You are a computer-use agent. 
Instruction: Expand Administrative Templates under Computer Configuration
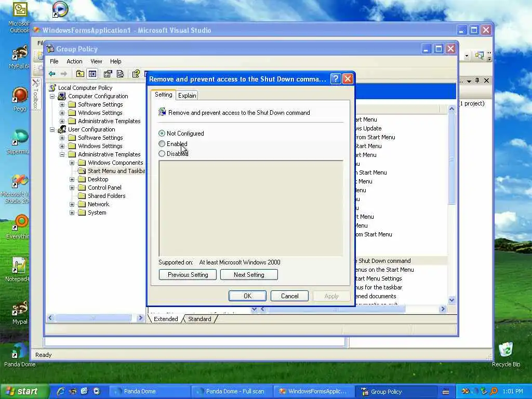(x=62, y=121)
